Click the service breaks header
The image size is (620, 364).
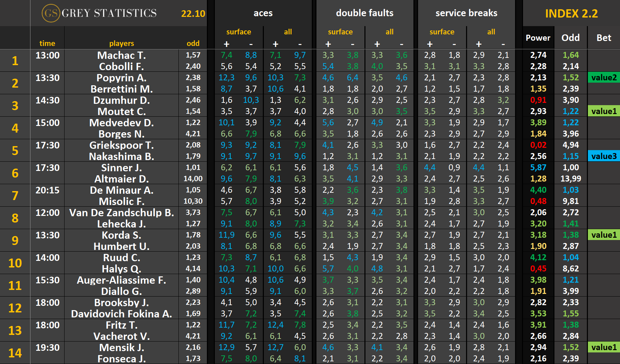[466, 13]
